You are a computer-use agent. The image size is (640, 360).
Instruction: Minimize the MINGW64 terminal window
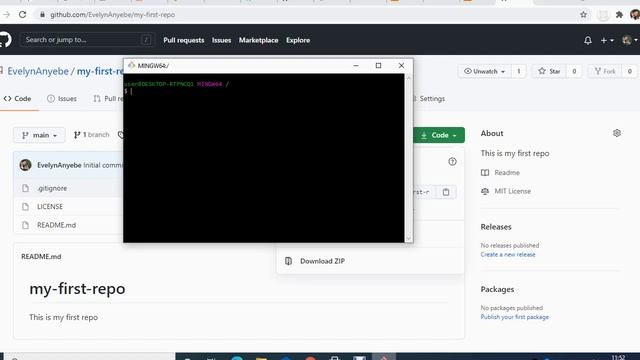(356, 65)
